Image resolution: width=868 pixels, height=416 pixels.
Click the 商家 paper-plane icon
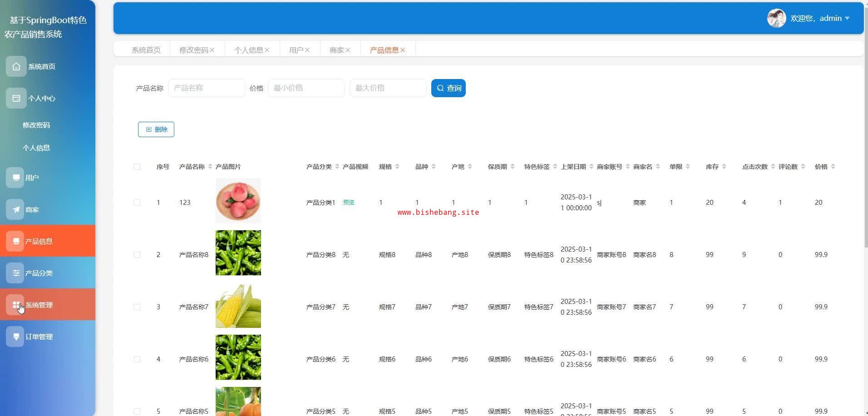[x=15, y=209]
